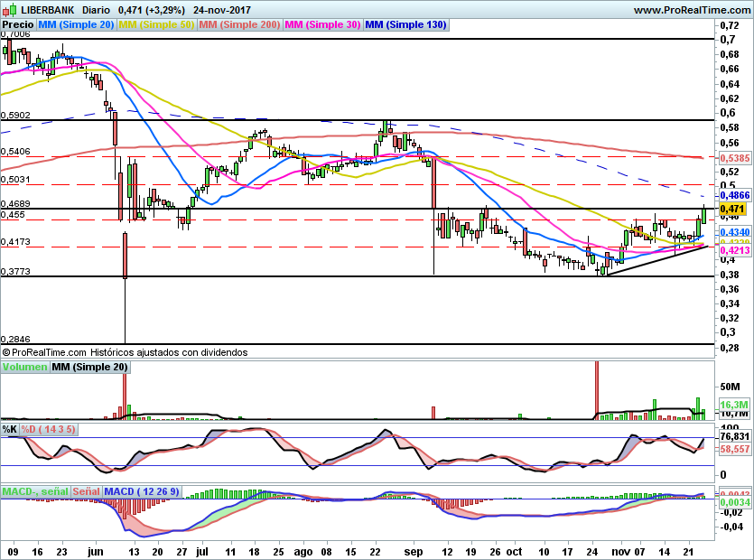Open the MM (Simple 130) dark blue label

[x=405, y=24]
